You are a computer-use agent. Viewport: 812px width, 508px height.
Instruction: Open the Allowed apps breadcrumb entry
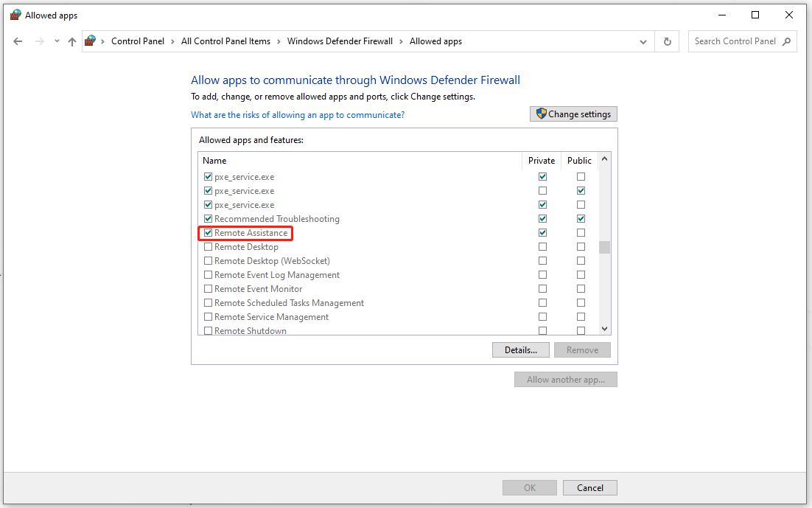(x=435, y=41)
